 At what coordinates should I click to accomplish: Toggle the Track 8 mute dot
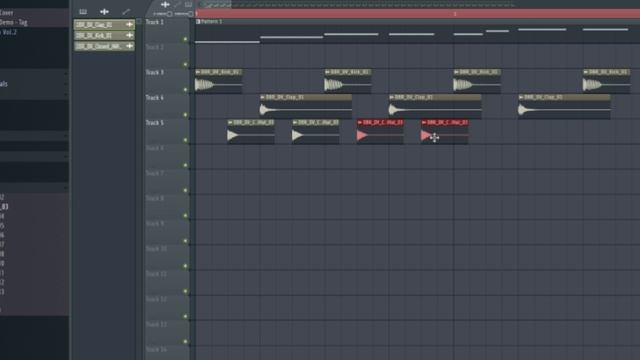(x=185, y=216)
